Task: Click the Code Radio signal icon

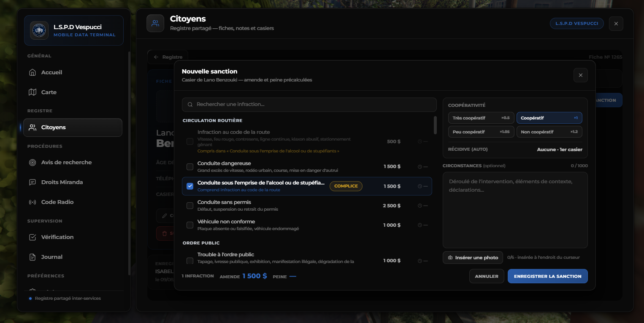Action: (x=32, y=202)
